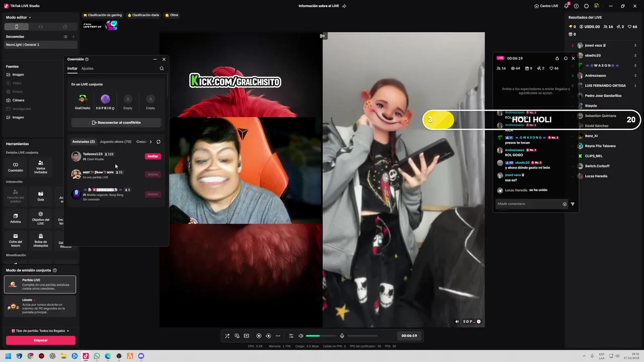The width and height of the screenshot is (644, 362).
Task: Adjust the microphone volume slider
Action: pos(362,336)
